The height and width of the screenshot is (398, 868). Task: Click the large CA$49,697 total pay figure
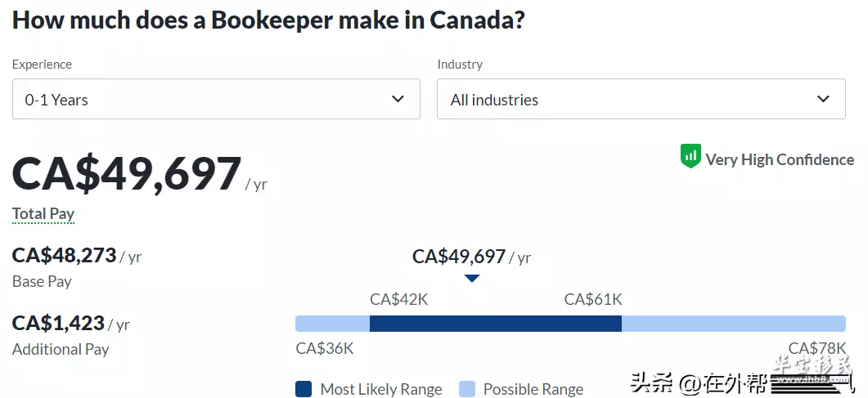point(127,174)
